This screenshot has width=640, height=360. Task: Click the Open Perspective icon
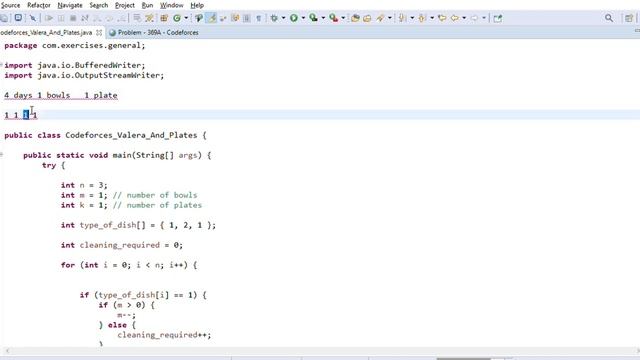click(x=629, y=18)
